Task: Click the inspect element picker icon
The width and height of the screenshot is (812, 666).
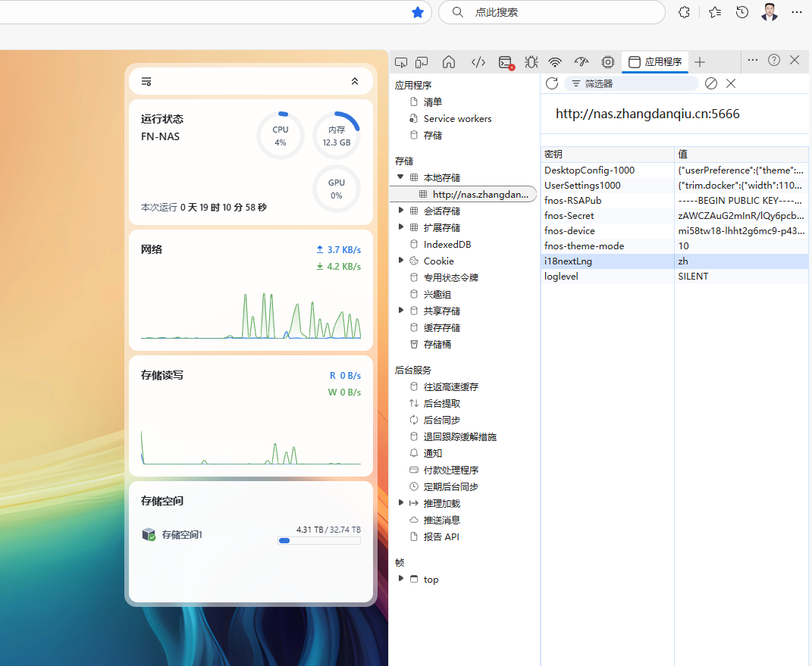Action: (402, 62)
